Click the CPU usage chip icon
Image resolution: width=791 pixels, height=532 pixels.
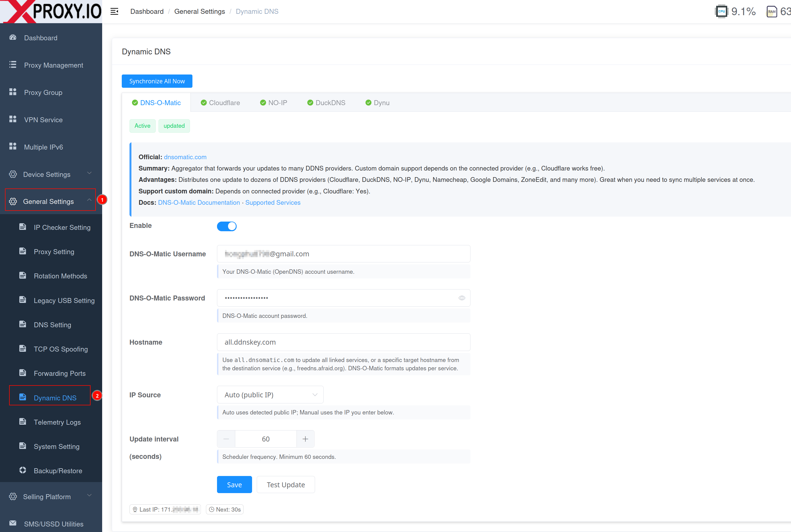coord(721,12)
